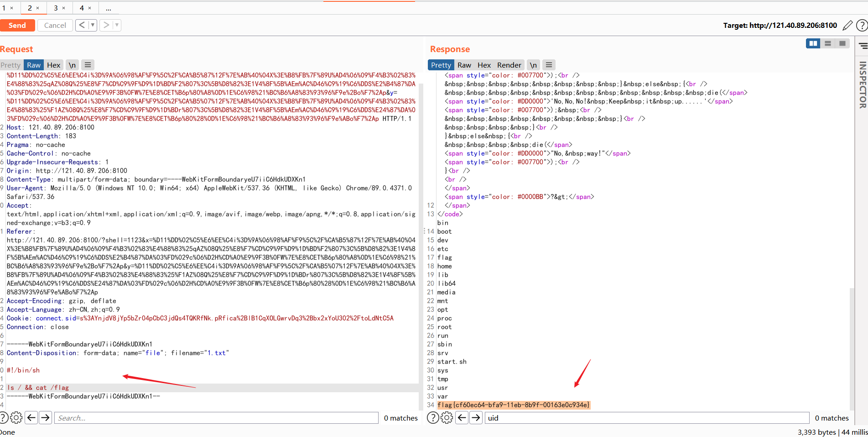Go to next request in history
868x437 pixels.
[x=106, y=25]
